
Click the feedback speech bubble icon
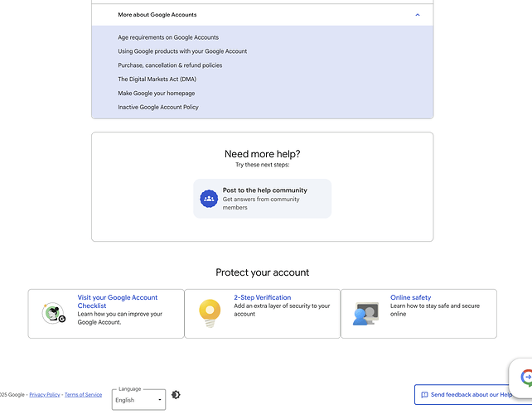[x=424, y=395]
